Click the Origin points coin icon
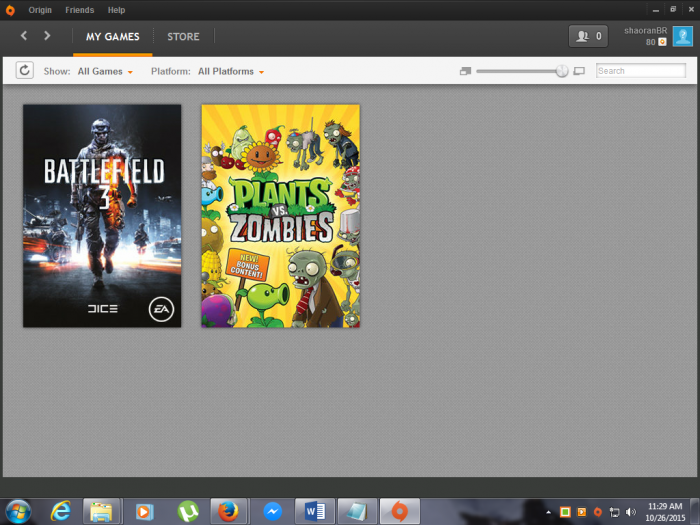 point(662,42)
